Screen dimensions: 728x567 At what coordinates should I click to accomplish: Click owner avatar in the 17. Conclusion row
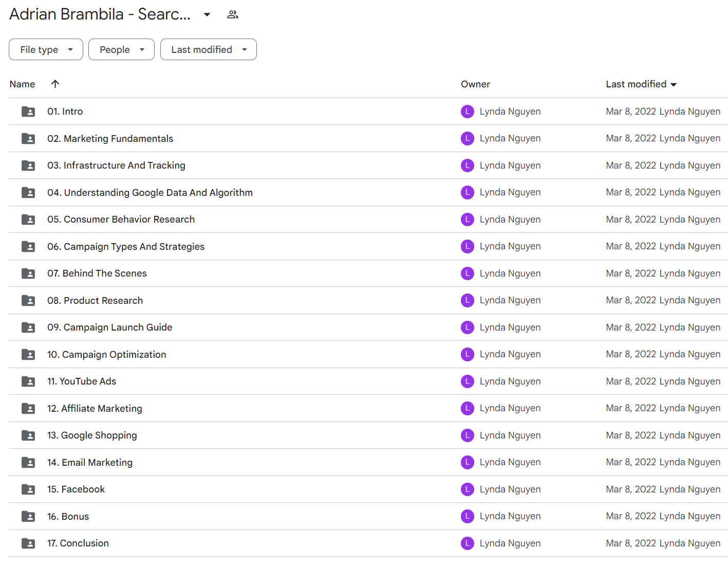(x=468, y=543)
